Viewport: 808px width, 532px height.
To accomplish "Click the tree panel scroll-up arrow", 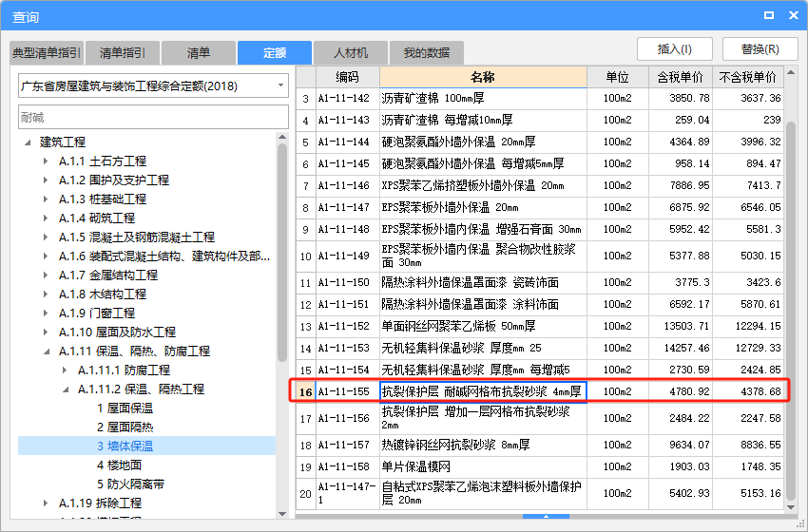I will (x=282, y=137).
